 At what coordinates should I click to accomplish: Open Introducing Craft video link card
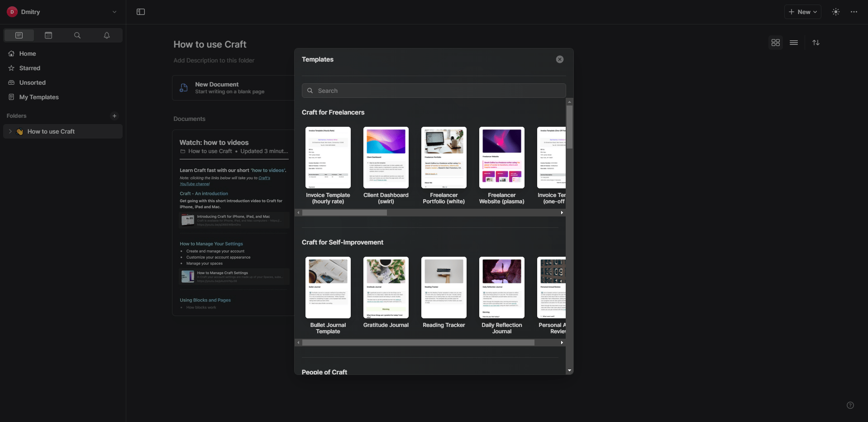[234, 221]
